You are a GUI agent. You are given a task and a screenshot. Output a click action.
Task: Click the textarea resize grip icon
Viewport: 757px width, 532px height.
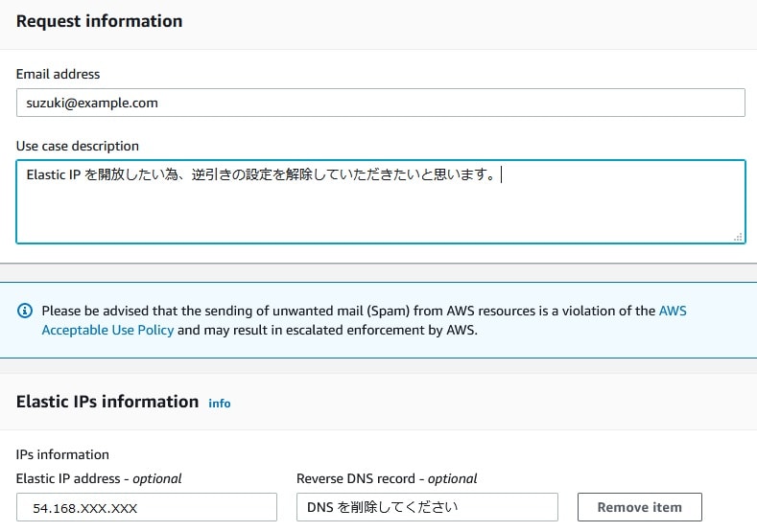[738, 237]
